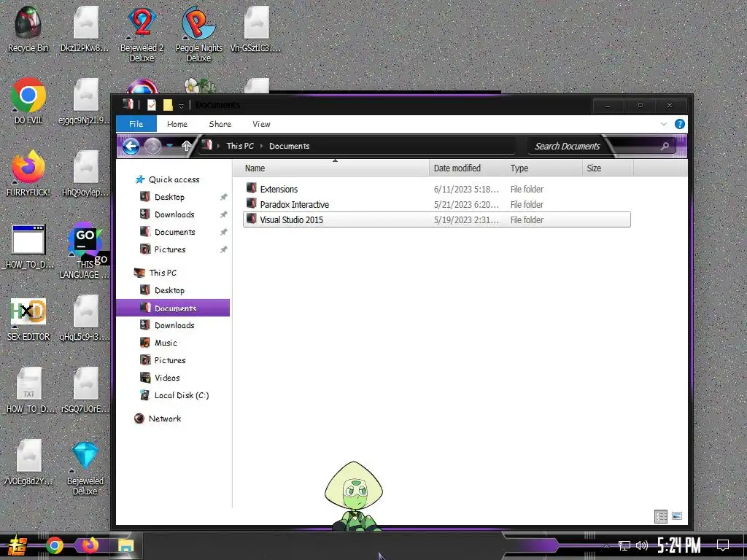Click File Explorer taskbar button
The image size is (747, 560).
click(x=125, y=545)
